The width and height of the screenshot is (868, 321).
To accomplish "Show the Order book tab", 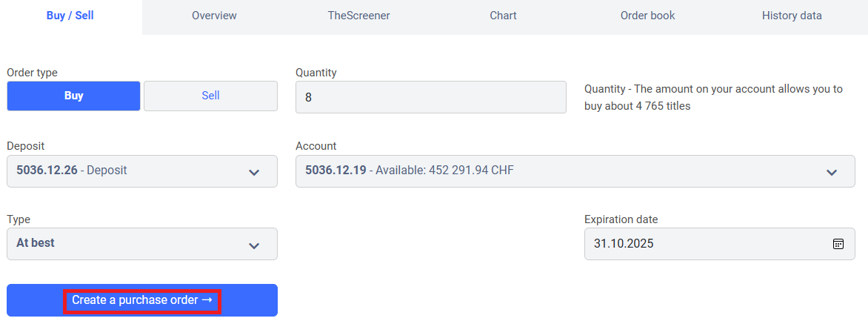I will (647, 16).
